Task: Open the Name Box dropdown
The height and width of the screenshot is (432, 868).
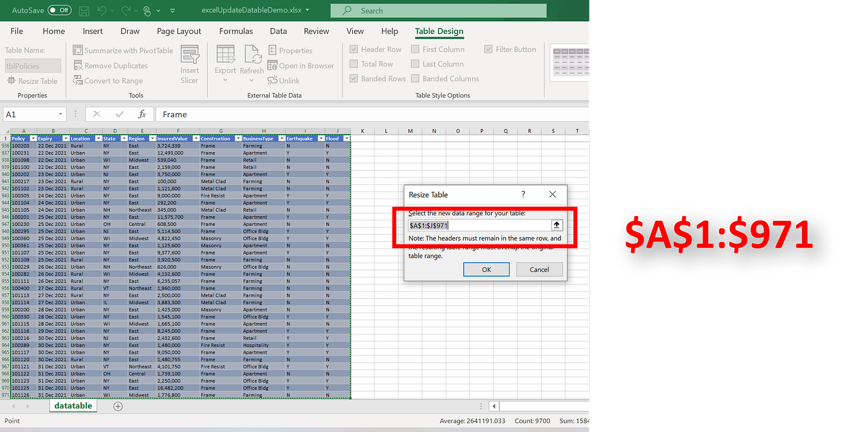Action: point(60,114)
